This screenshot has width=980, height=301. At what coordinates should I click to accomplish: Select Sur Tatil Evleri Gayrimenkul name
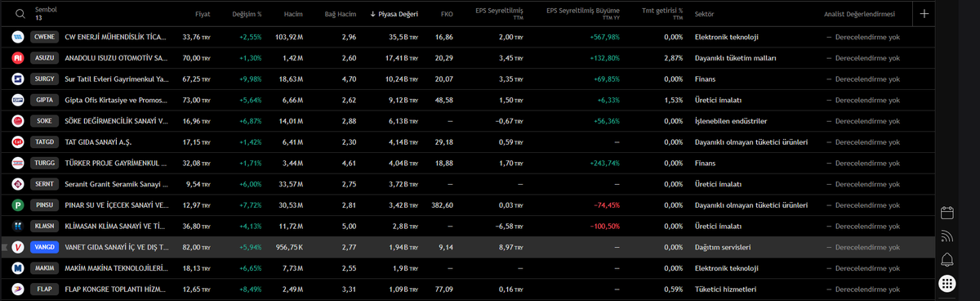coord(116,79)
